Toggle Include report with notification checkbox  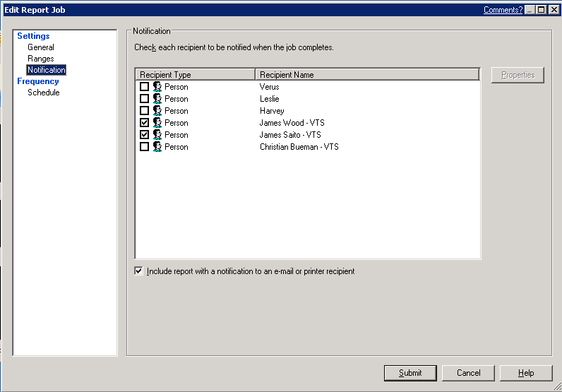tap(138, 271)
